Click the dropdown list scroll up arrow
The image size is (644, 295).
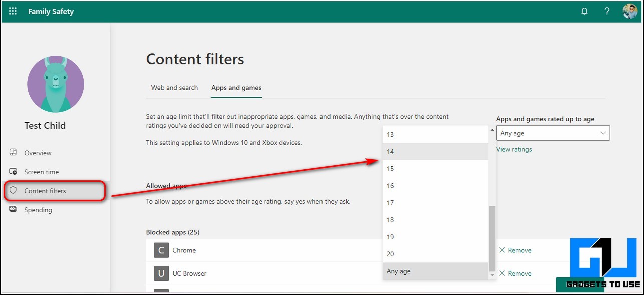[492, 129]
